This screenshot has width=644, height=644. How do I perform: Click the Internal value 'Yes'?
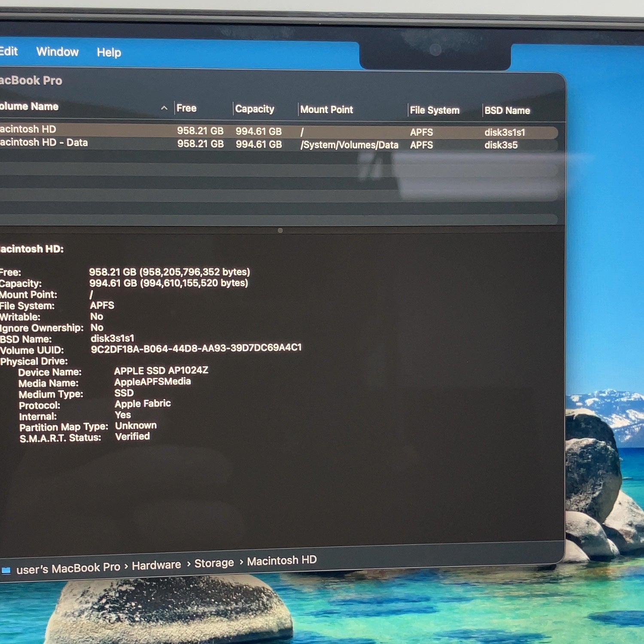[123, 415]
